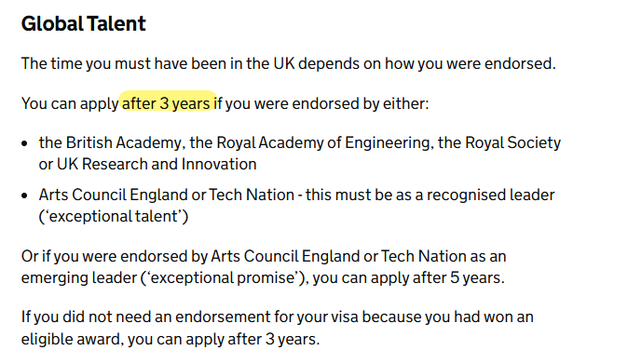Click the ('exceptional talent') text
Screen dimensions: 628x364
[114, 216]
